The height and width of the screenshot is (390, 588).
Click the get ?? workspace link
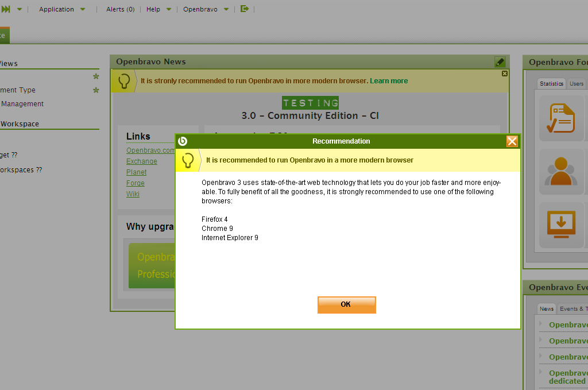click(9, 155)
